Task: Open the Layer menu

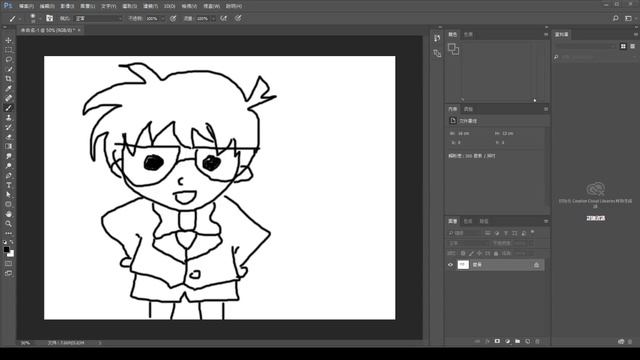Action: [88, 6]
